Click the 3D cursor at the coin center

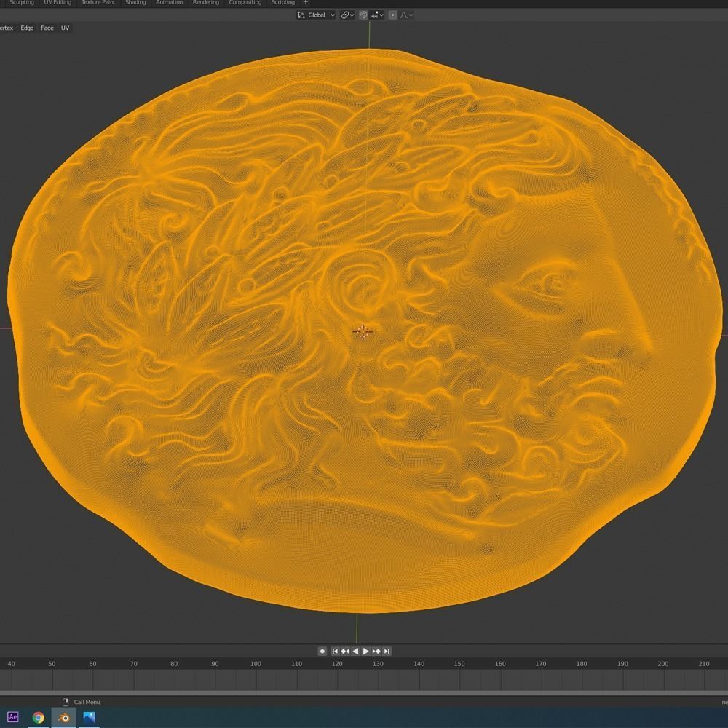tap(363, 331)
